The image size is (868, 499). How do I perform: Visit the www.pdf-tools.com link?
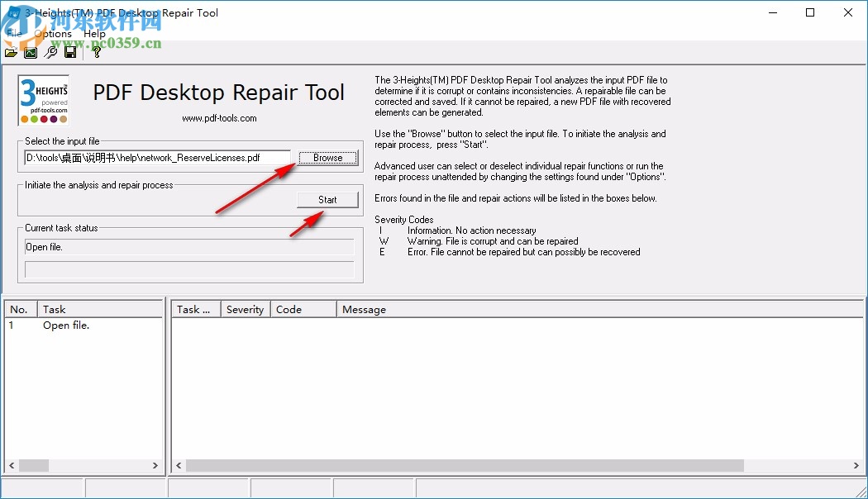(218, 117)
